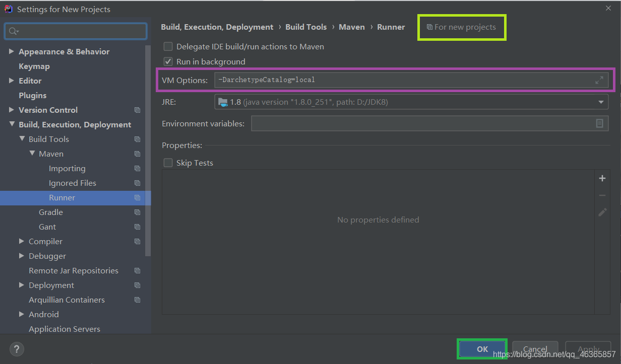Click the magnifier icon in search box
Image resolution: width=621 pixels, height=364 pixels.
13,31
